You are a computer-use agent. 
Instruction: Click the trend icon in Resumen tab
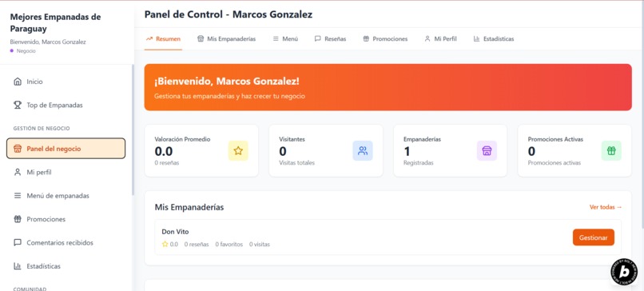[149, 39]
